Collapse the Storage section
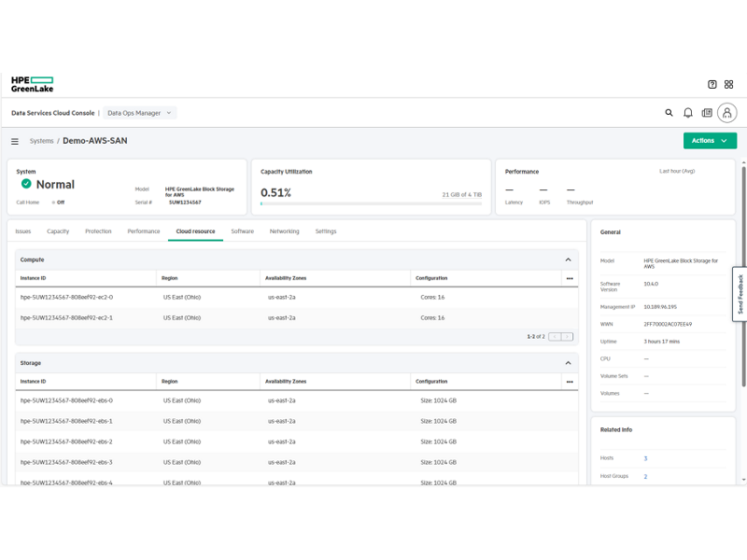 coord(568,363)
